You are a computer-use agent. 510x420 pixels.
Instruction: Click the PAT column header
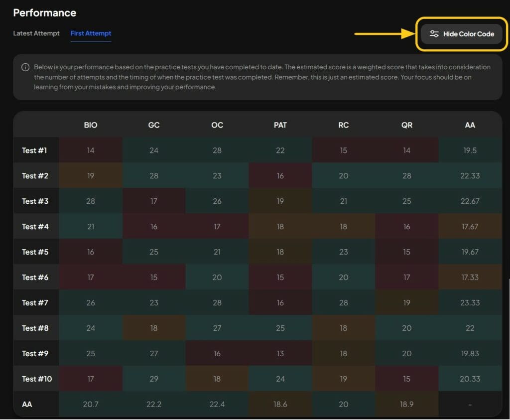[x=280, y=125]
